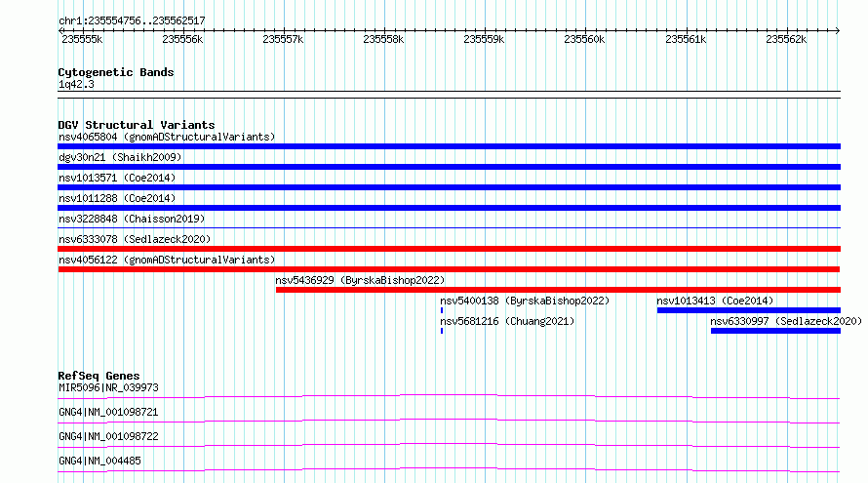Select the magenta line under GNG4|NM_004485
Image resolution: width=868 pixels, height=483 pixels.
tap(449, 469)
